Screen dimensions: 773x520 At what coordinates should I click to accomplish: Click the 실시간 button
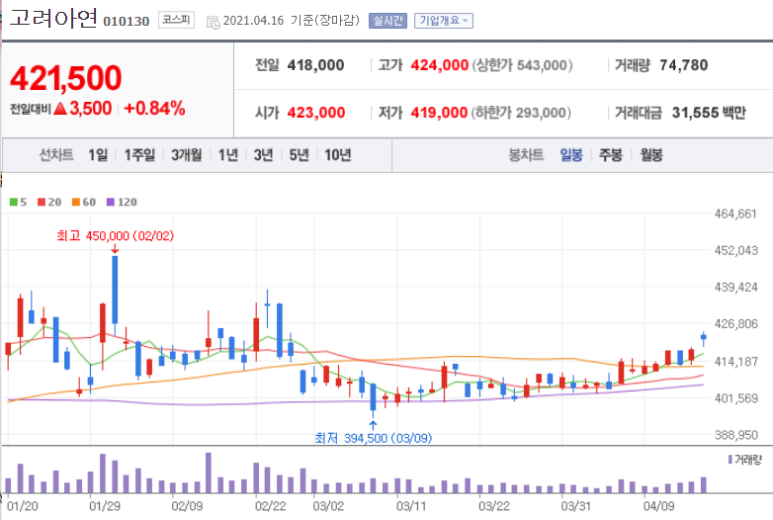pos(388,21)
